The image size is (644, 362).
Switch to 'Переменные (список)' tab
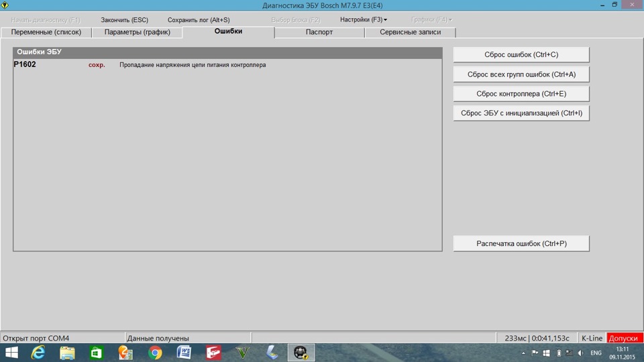[x=46, y=32]
